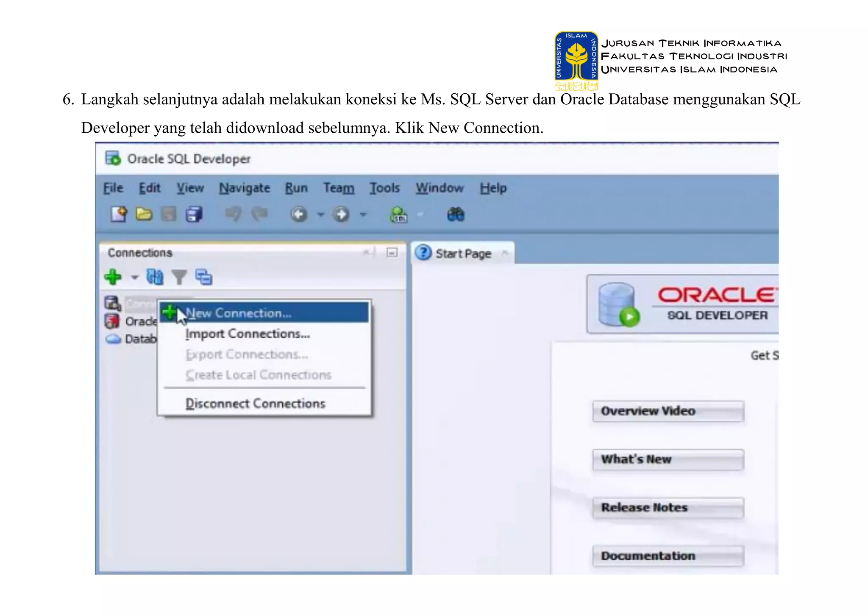Open dropdown next to Forward arrow
This screenshot has width=868, height=614.
tap(363, 215)
